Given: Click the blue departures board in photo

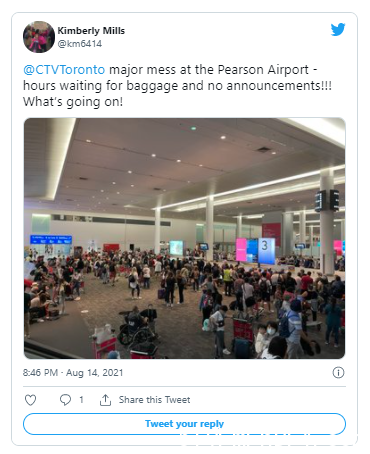Looking at the screenshot, I should coord(51,240).
